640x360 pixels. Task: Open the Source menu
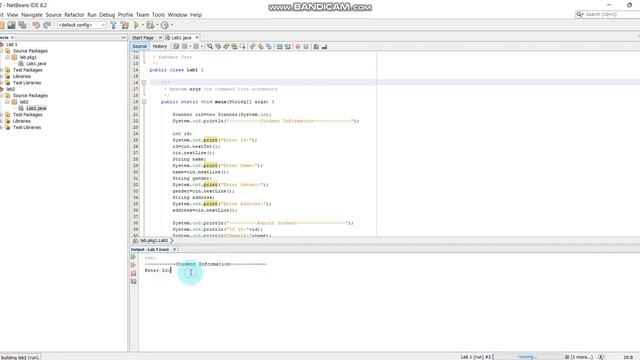point(53,15)
